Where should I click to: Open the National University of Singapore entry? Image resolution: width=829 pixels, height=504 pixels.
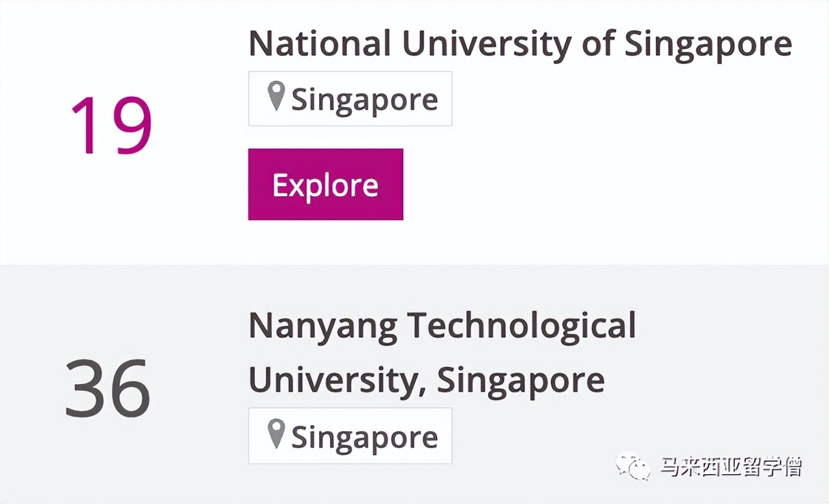[x=521, y=43]
